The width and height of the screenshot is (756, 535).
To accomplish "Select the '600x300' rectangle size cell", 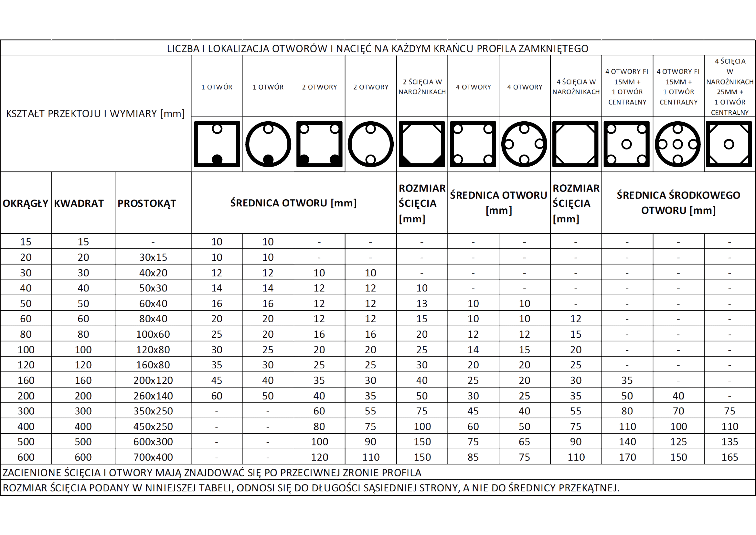I will pos(153,442).
